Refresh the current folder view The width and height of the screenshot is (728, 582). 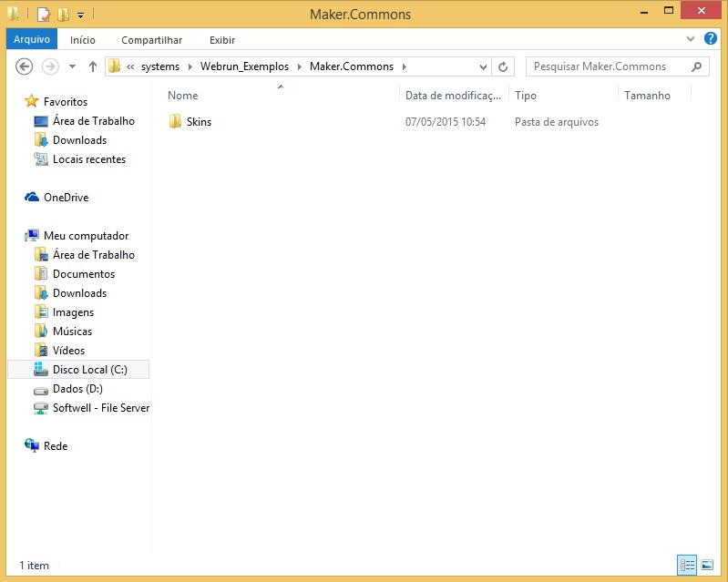(x=504, y=66)
